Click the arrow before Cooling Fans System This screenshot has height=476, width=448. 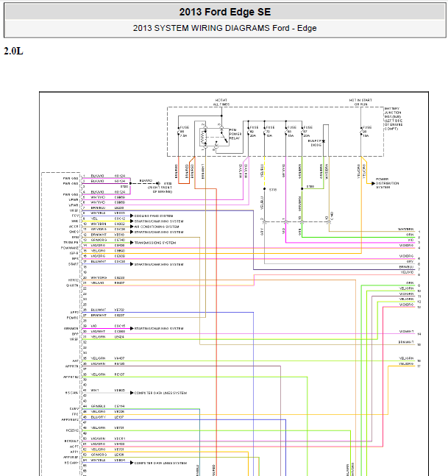coord(132,216)
